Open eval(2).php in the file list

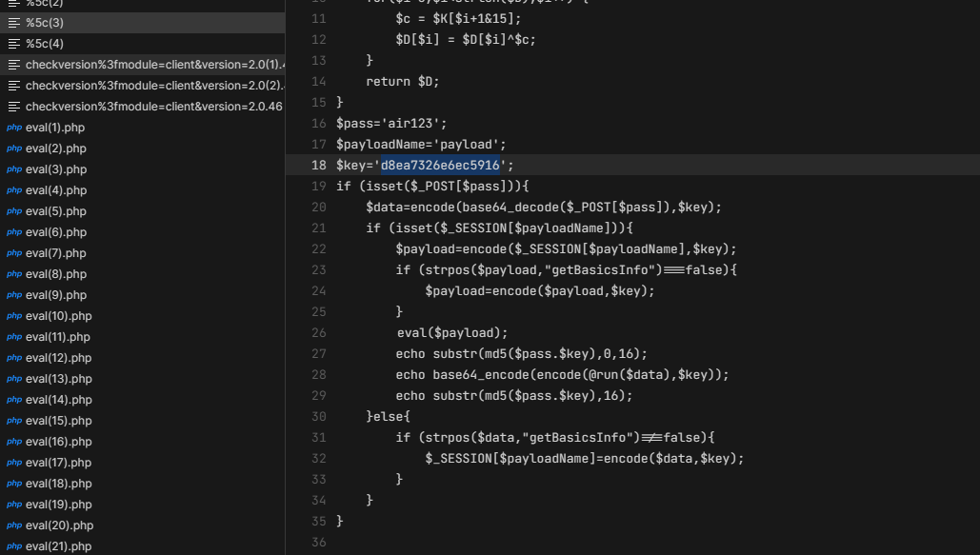tap(143, 149)
